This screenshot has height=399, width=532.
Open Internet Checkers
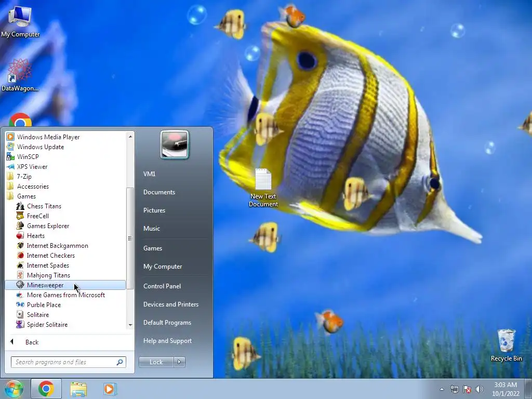click(x=65, y=255)
